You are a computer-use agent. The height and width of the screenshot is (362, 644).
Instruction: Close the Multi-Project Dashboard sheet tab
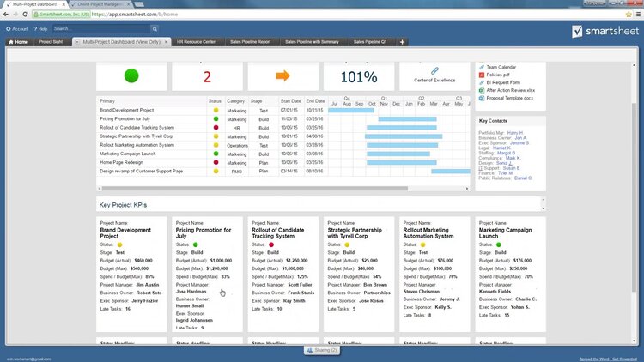click(167, 42)
